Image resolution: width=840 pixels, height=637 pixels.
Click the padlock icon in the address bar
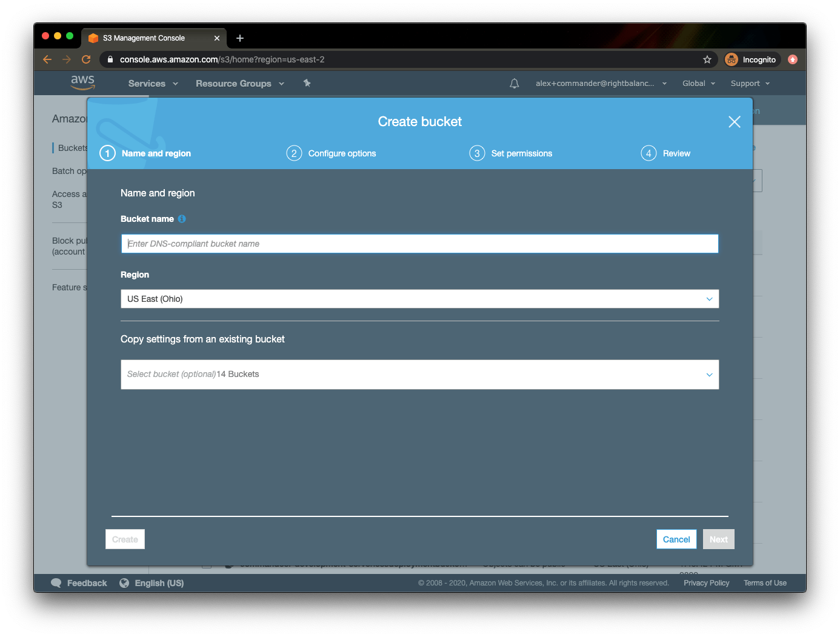[x=110, y=59]
